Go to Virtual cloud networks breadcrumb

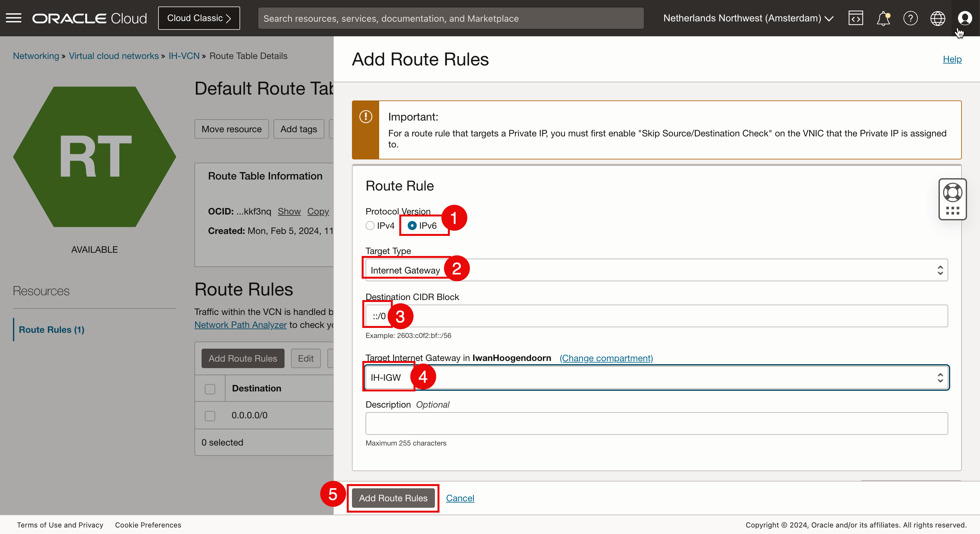[x=113, y=56]
